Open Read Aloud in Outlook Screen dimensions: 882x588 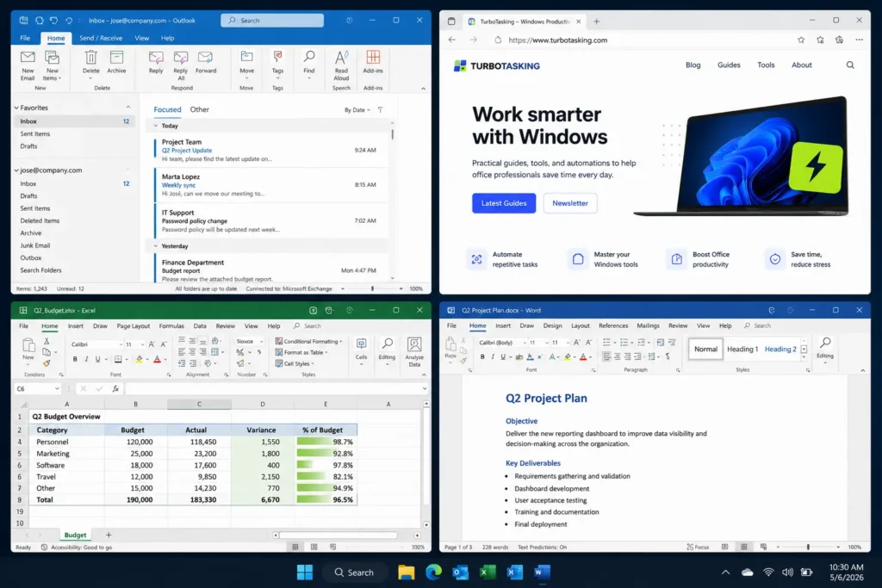coord(341,65)
